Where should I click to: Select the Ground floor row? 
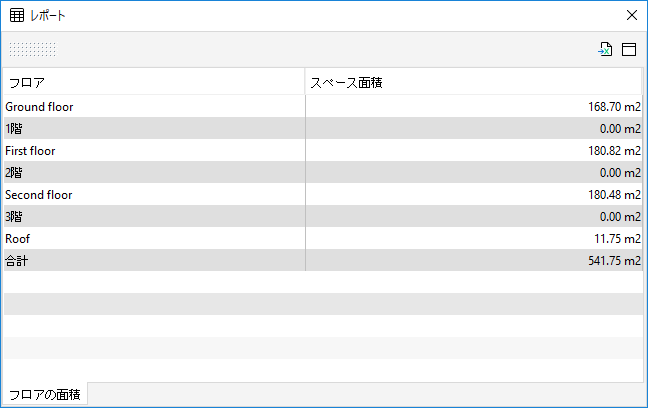pos(323,106)
